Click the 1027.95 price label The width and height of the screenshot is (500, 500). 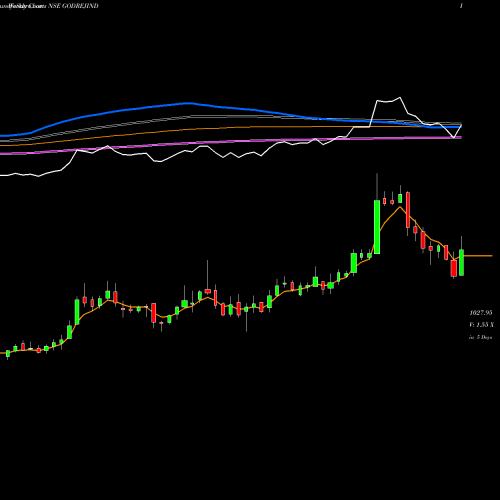(x=481, y=313)
